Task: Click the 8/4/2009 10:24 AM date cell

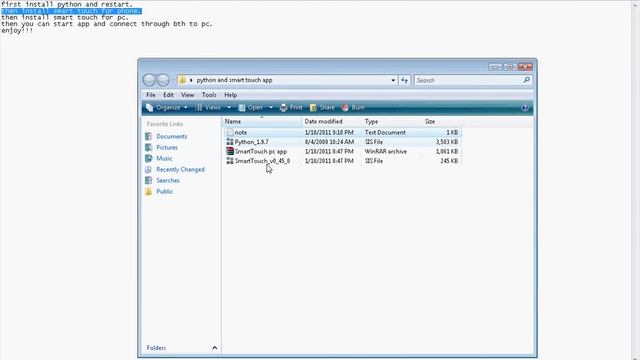Action: 329,142
